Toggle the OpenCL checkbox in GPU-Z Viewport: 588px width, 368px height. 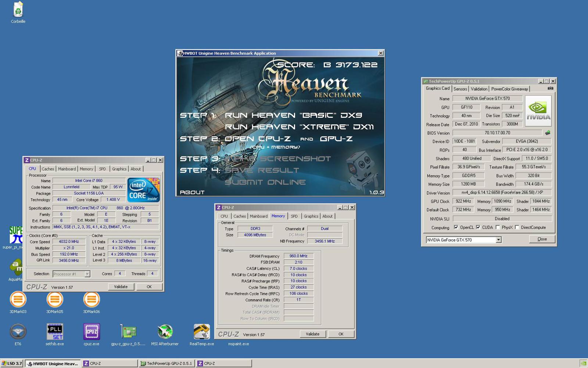[x=456, y=227]
